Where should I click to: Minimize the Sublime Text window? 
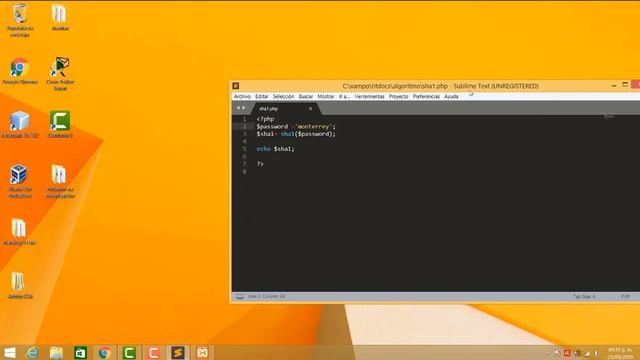613,85
